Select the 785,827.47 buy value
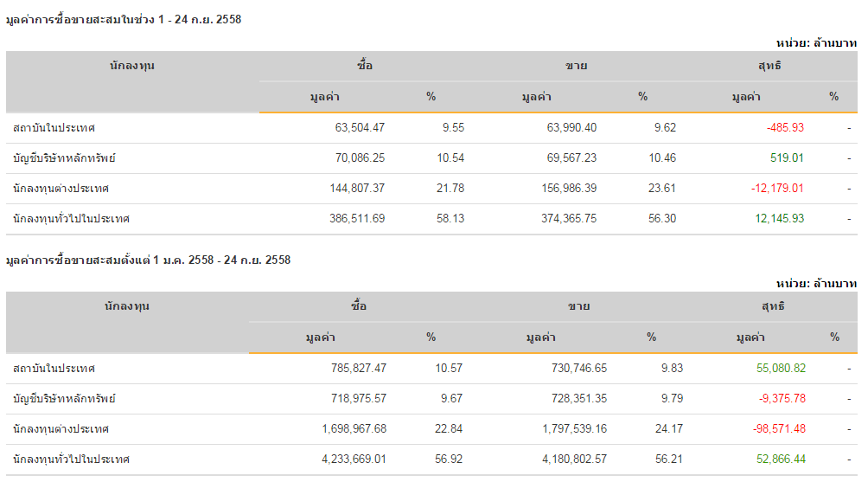The image size is (868, 482). click(x=358, y=368)
